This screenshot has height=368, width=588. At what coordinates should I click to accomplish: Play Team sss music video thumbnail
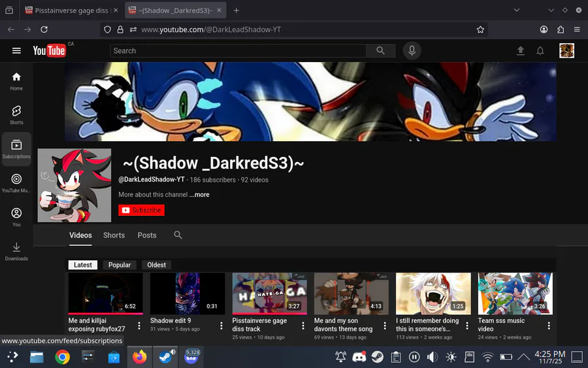pos(515,293)
